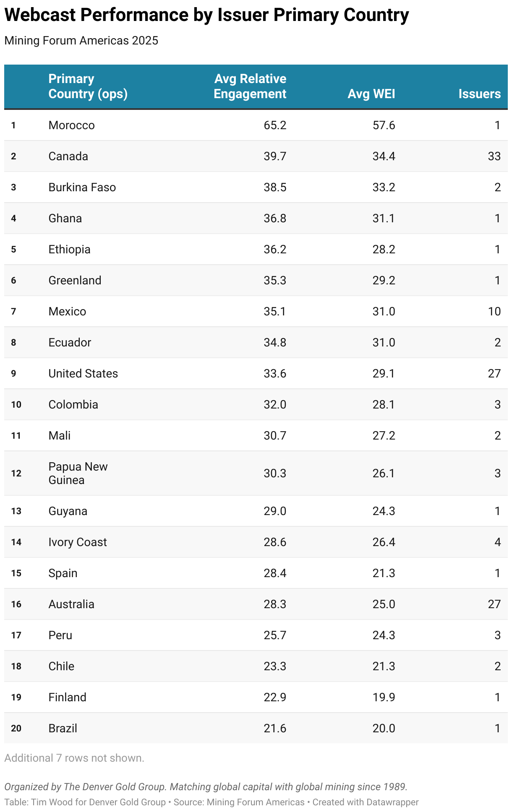Sort by Avg Relative Engagement header
512x812 pixels.
[250, 86]
